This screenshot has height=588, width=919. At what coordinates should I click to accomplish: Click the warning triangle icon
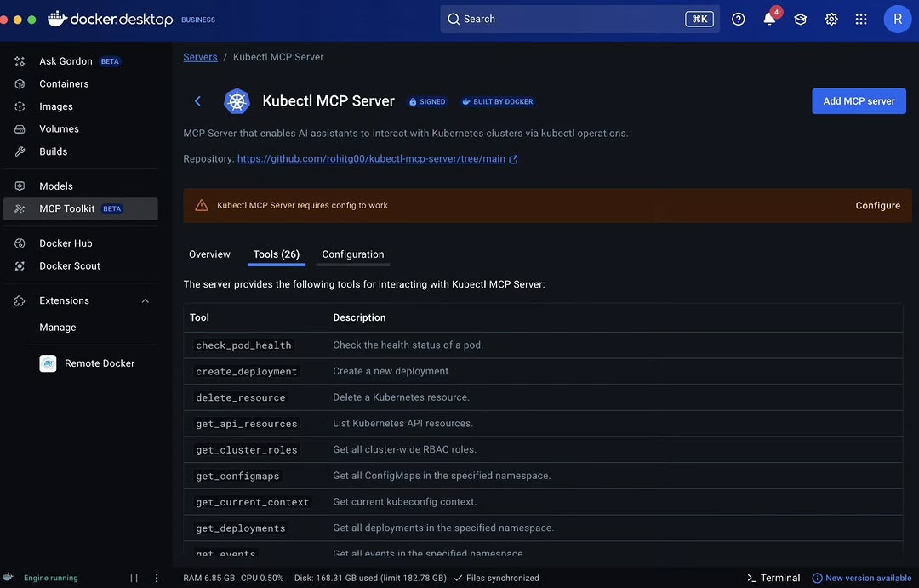[202, 205]
